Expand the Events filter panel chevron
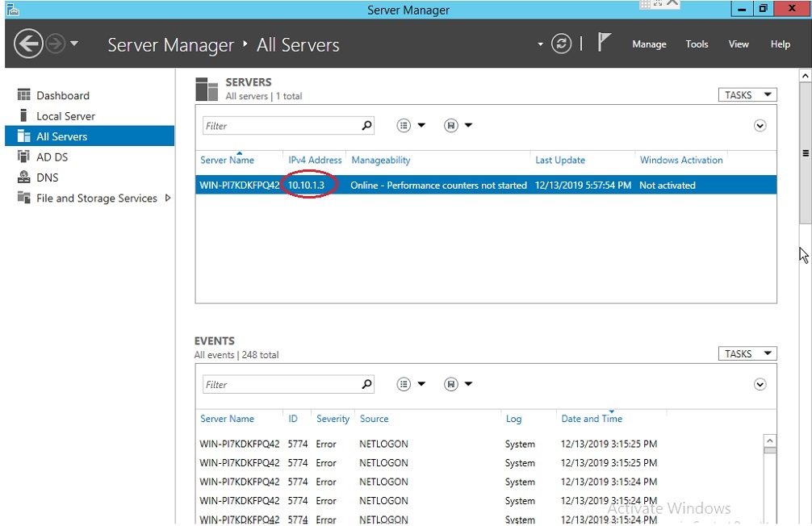The image size is (812, 526). pyautogui.click(x=760, y=385)
